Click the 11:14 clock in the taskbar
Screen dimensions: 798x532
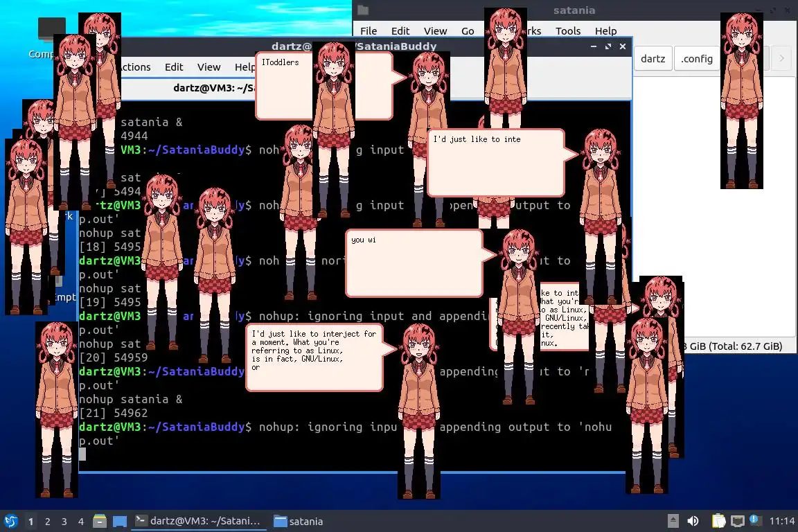[781, 521]
